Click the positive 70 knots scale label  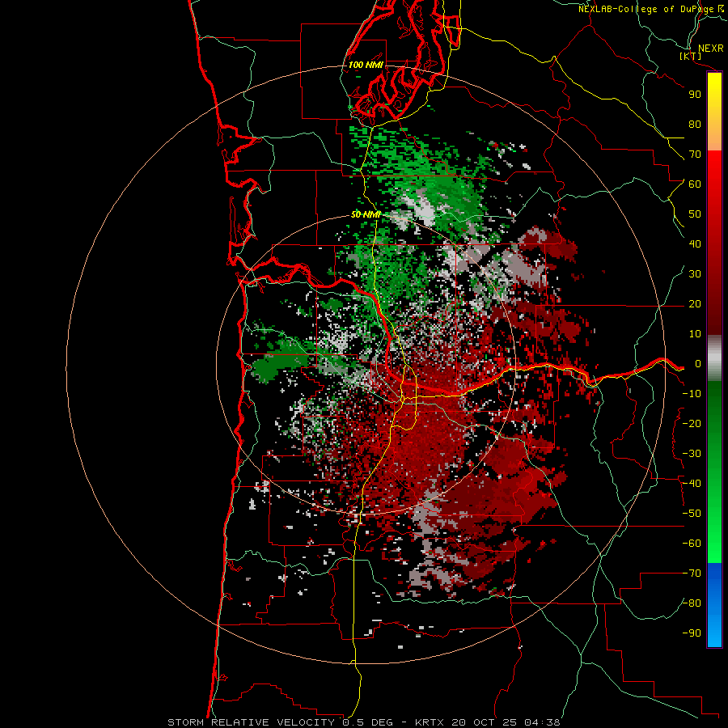pyautogui.click(x=695, y=154)
